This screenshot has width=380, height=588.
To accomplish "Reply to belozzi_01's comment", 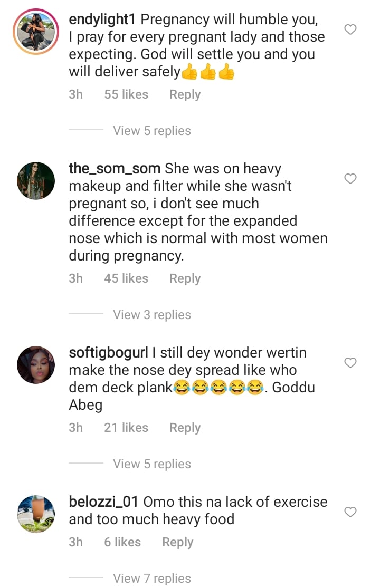I will [177, 542].
